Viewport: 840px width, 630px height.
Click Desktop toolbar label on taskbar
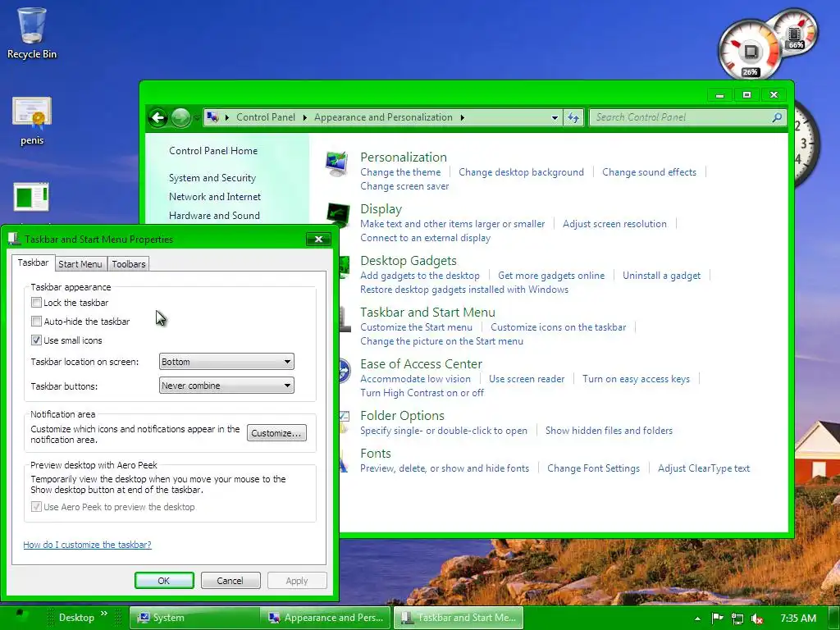[76, 618]
